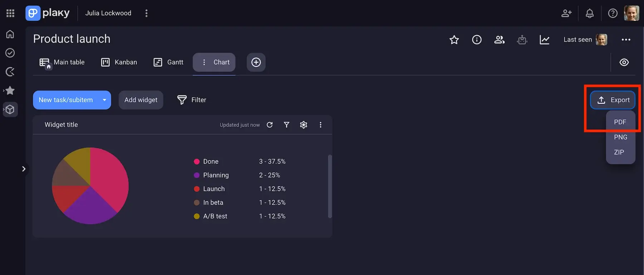Click the Launch legend label

(x=214, y=189)
